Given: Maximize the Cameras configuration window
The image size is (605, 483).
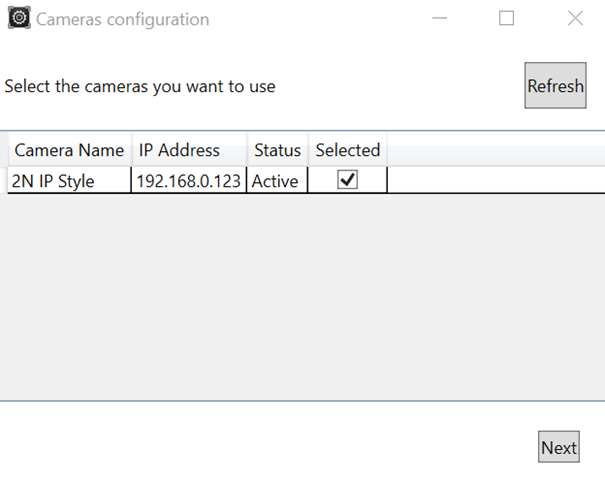Looking at the screenshot, I should click(507, 19).
